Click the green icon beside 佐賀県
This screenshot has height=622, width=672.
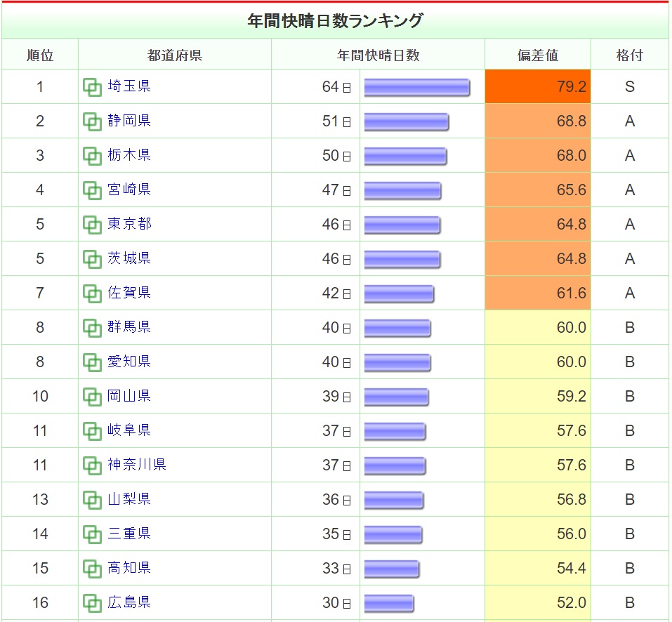click(92, 294)
